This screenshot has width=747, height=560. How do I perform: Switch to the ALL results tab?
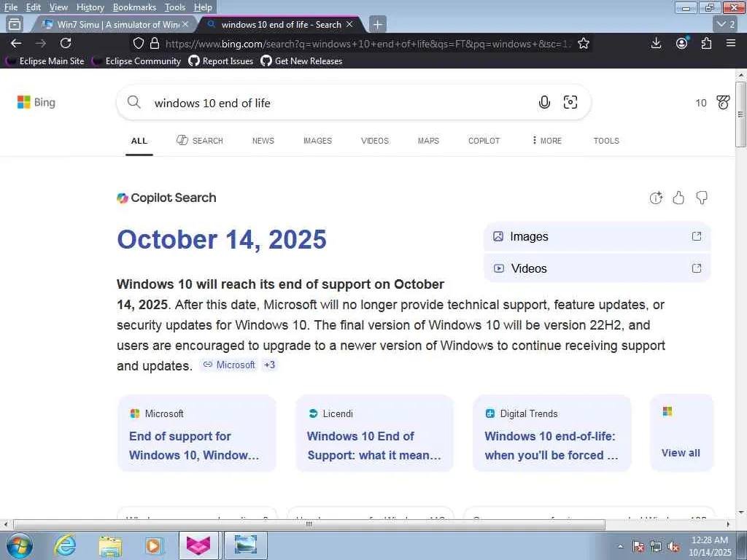(139, 141)
